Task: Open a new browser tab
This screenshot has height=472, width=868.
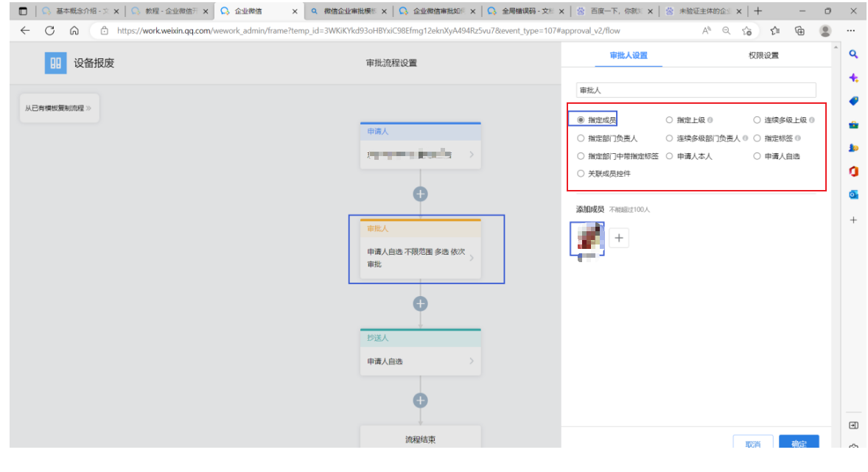Action: pos(757,11)
